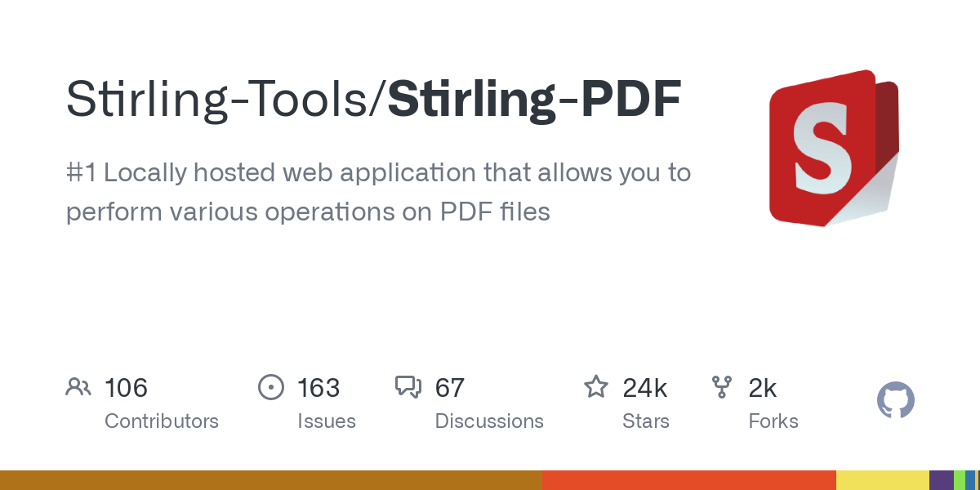Image resolution: width=980 pixels, height=490 pixels.
Task: Click the Discussions label
Action: pyautogui.click(x=488, y=421)
